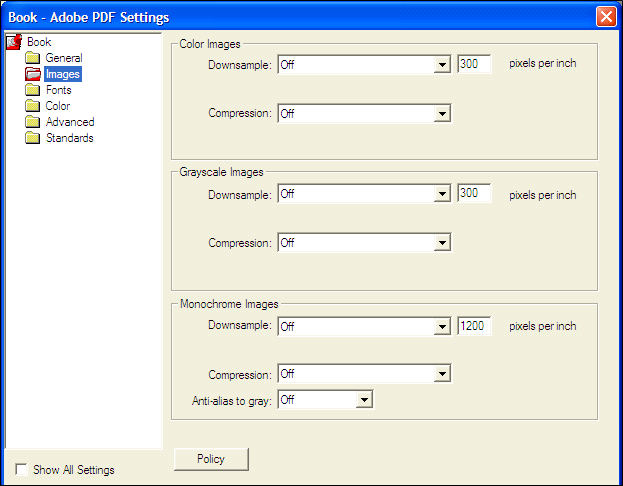The width and height of the screenshot is (623, 486).
Task: Select the General settings item
Action: coord(64,58)
